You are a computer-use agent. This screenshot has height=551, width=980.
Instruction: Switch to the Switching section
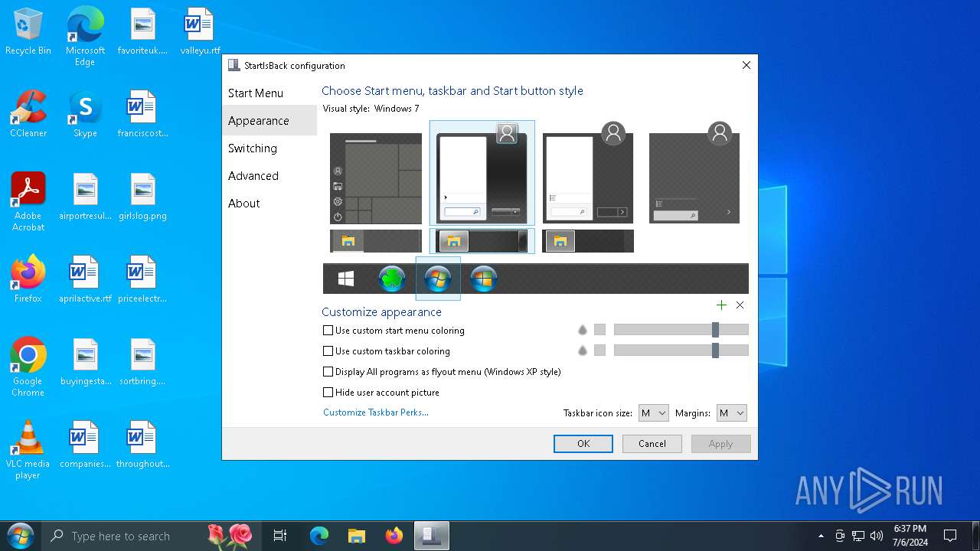point(253,148)
